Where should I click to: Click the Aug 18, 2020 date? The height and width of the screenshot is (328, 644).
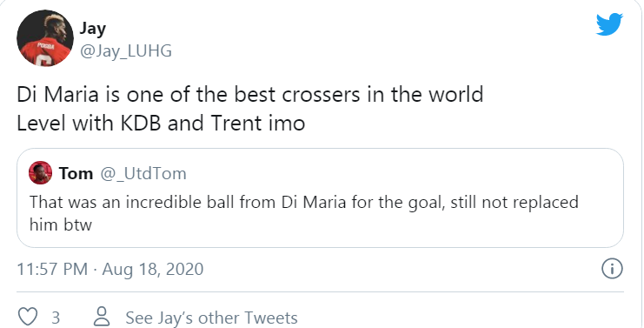tap(153, 270)
